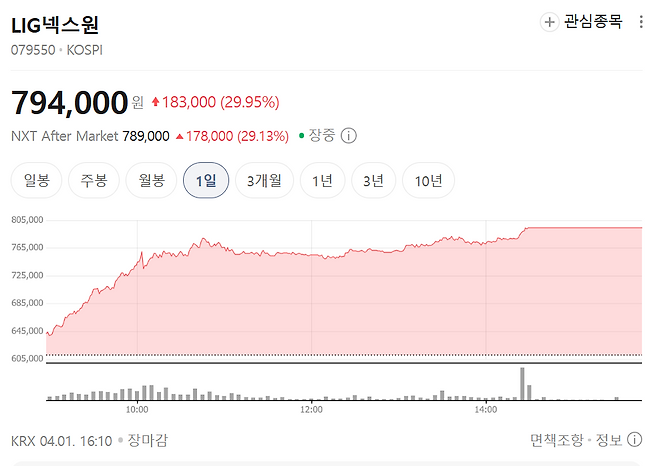Switch to the 월봉 monthly candle tab
658x466 pixels.
point(151,181)
